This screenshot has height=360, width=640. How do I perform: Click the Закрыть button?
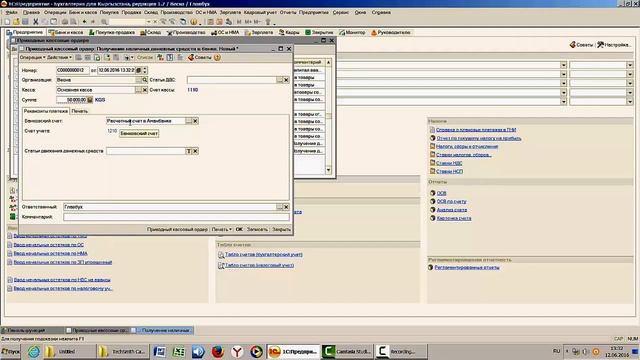pos(281,229)
